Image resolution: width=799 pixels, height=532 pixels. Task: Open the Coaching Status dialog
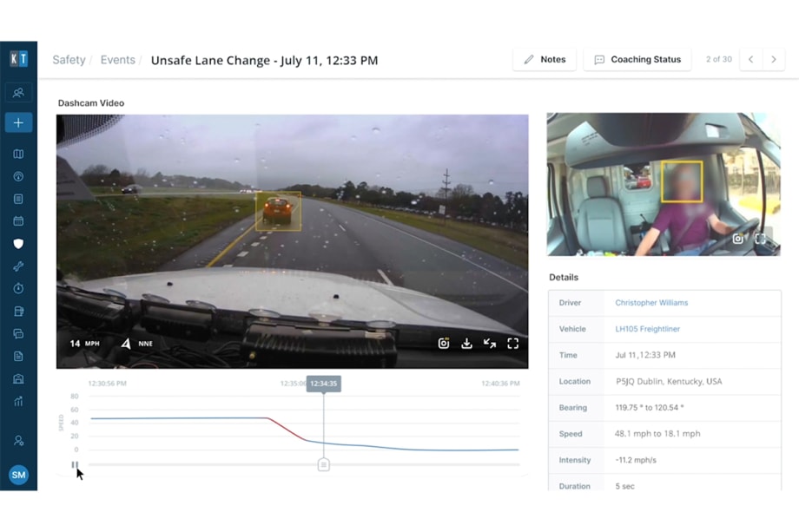click(637, 59)
